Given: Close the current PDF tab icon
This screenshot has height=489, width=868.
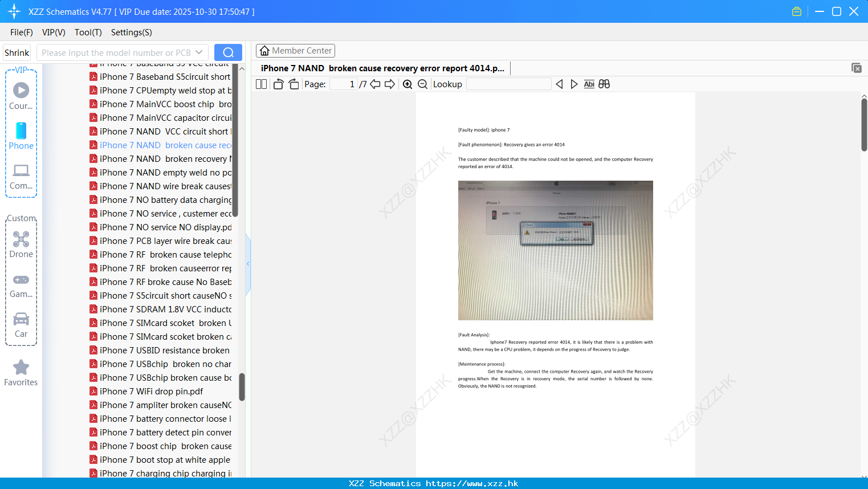Looking at the screenshot, I should click(x=856, y=68).
